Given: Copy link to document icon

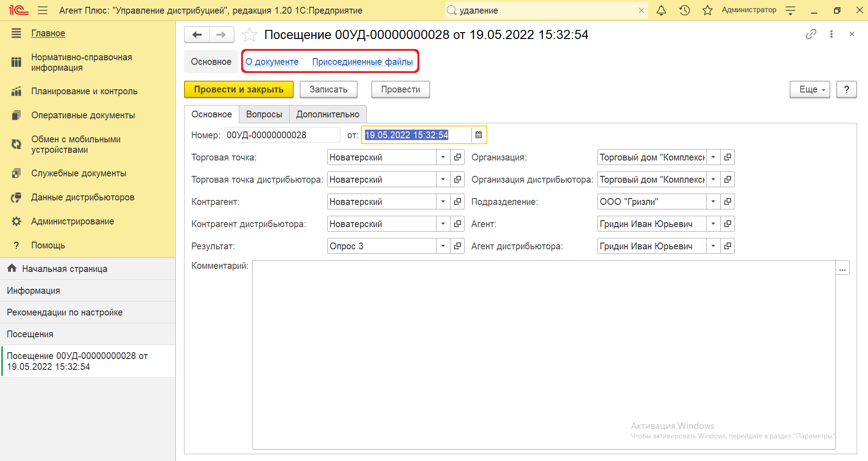Looking at the screenshot, I should pyautogui.click(x=811, y=34).
